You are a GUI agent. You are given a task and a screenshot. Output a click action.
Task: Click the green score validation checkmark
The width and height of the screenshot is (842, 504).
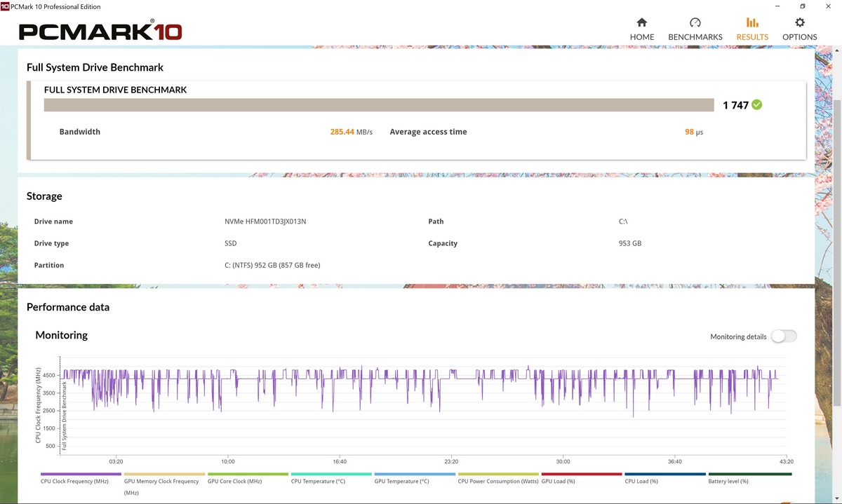[x=756, y=105]
